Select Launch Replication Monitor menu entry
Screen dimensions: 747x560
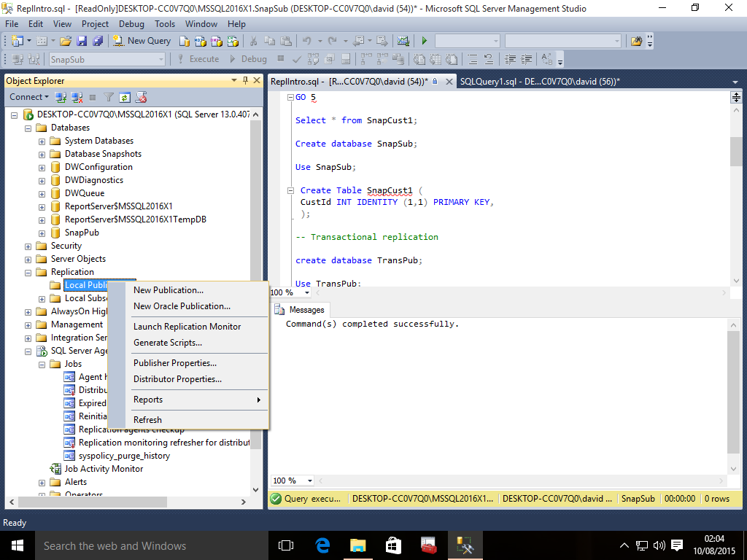pos(187,327)
